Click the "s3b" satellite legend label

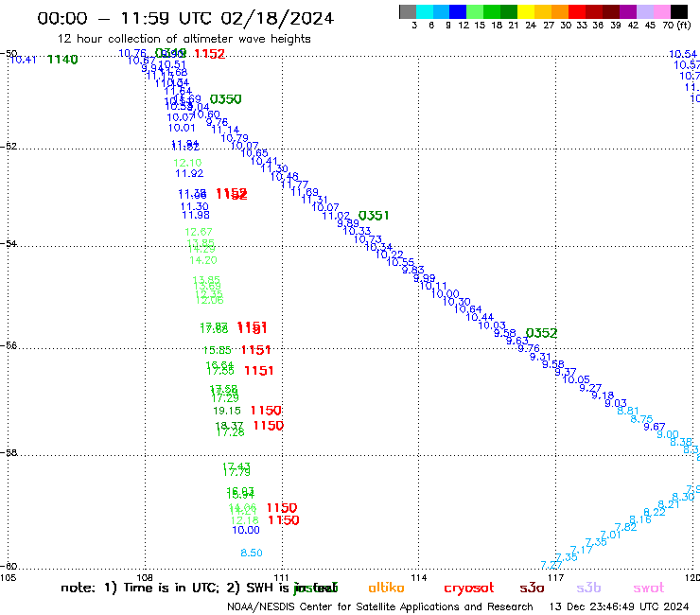click(588, 588)
